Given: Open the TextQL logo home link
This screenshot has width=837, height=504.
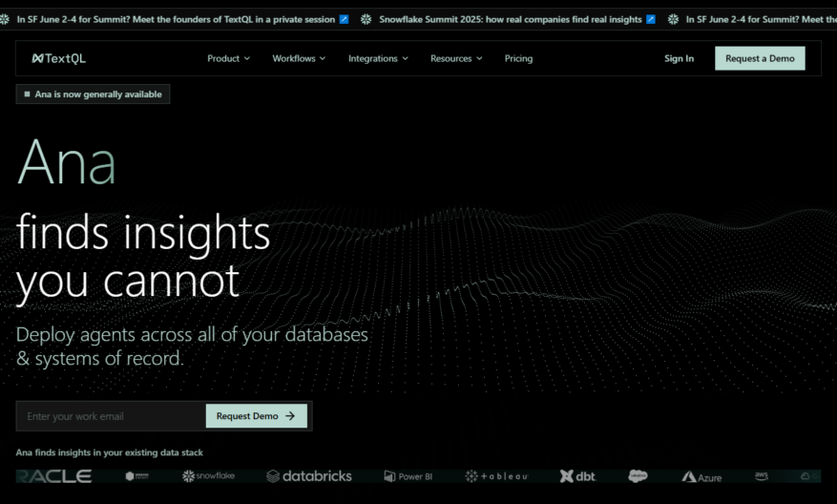Looking at the screenshot, I should pyautogui.click(x=59, y=58).
